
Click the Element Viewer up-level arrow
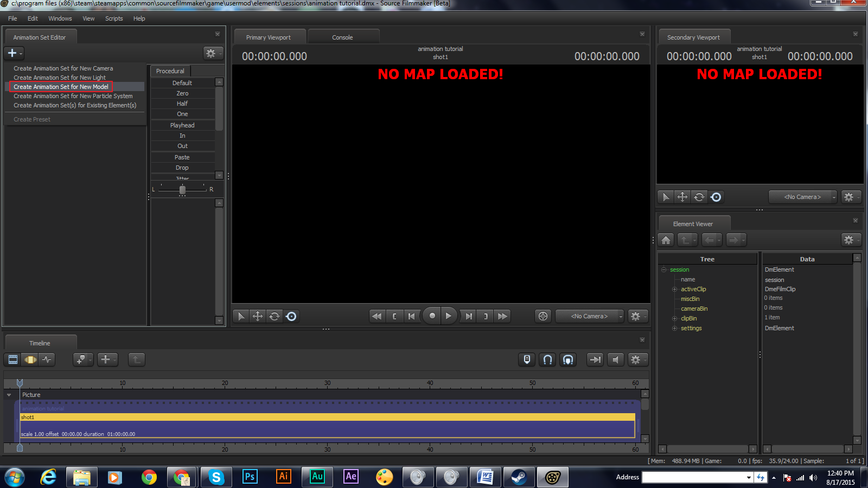(687, 240)
